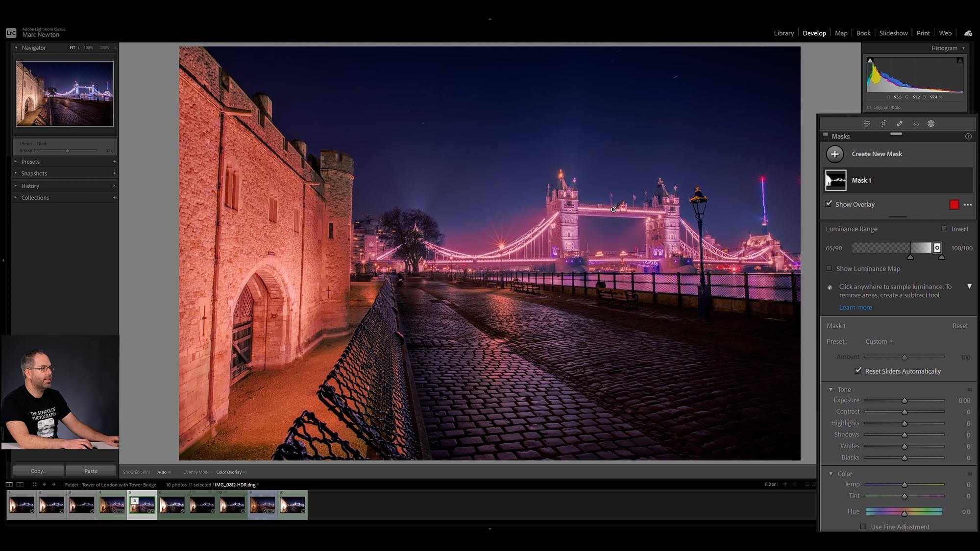The height and width of the screenshot is (551, 980).
Task: Enable the Show Luminance Map checkbox
Action: (829, 268)
